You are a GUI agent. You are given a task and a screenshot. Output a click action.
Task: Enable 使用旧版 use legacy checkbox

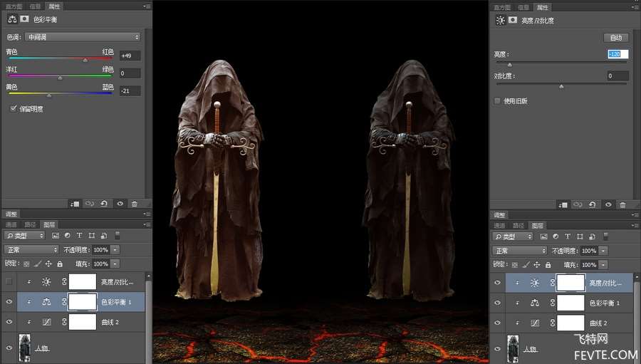pos(498,100)
